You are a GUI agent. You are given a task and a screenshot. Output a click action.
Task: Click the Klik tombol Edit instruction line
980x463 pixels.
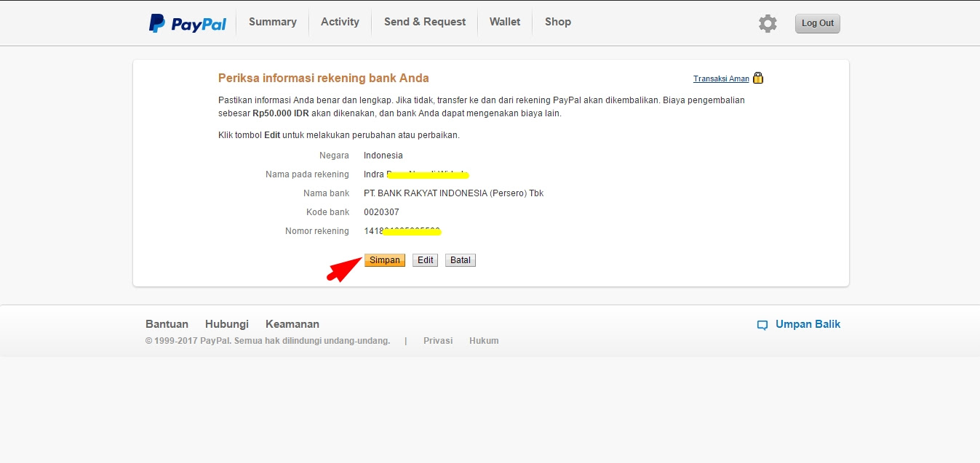339,135
